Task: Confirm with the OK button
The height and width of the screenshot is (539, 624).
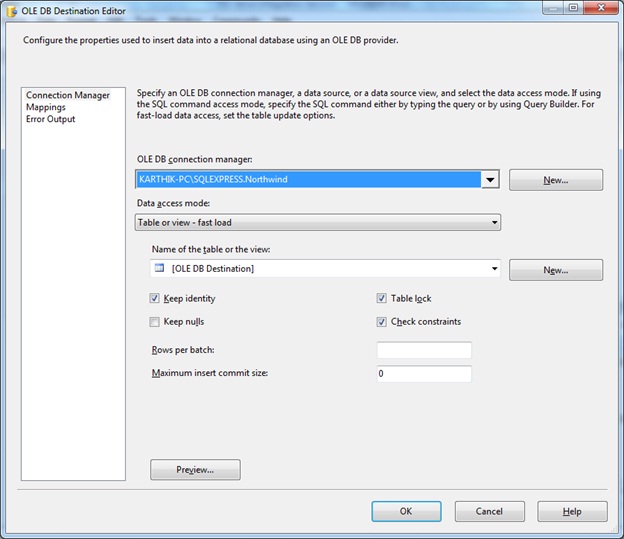Action: [406, 511]
